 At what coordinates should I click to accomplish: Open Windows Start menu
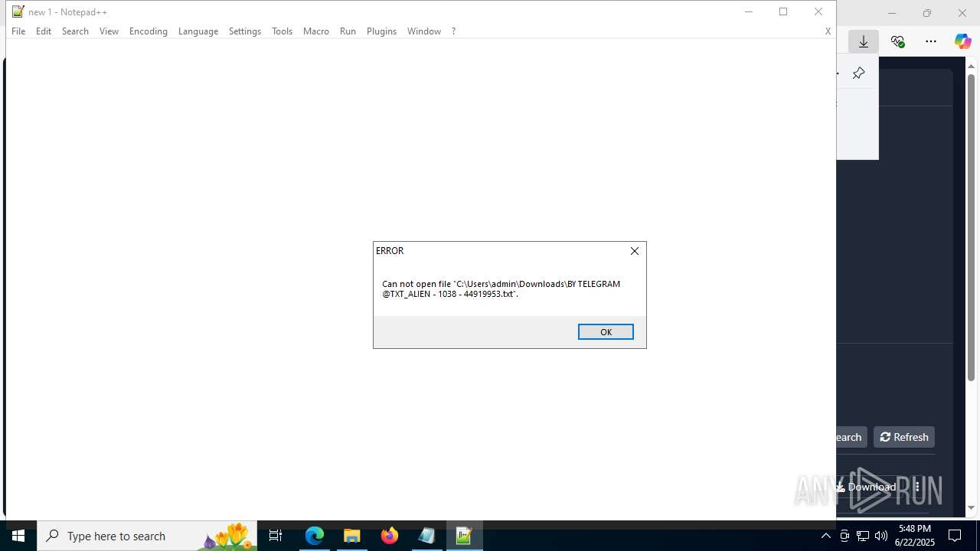click(x=18, y=536)
